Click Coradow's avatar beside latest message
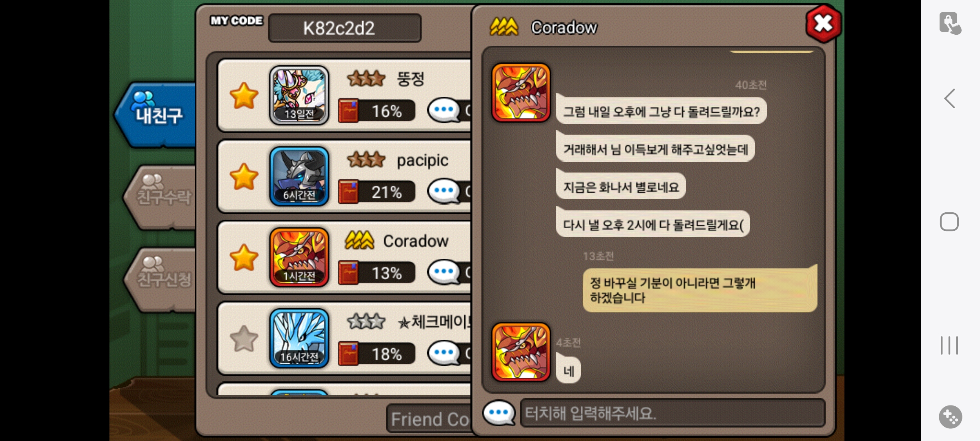Viewport: 980px width, 441px height. (x=521, y=352)
